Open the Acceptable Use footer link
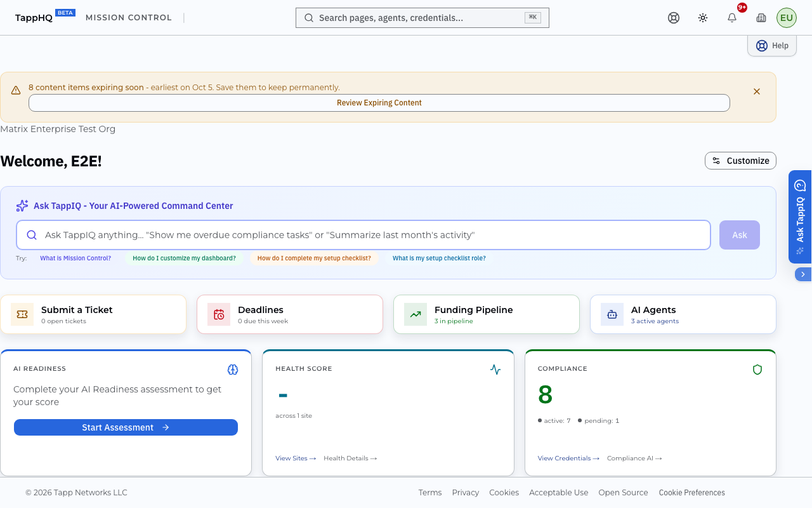The height and width of the screenshot is (508, 812). click(x=559, y=493)
